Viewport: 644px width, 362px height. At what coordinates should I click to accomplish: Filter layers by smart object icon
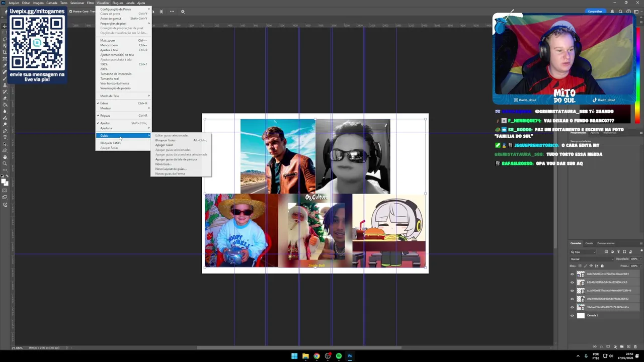click(630, 252)
